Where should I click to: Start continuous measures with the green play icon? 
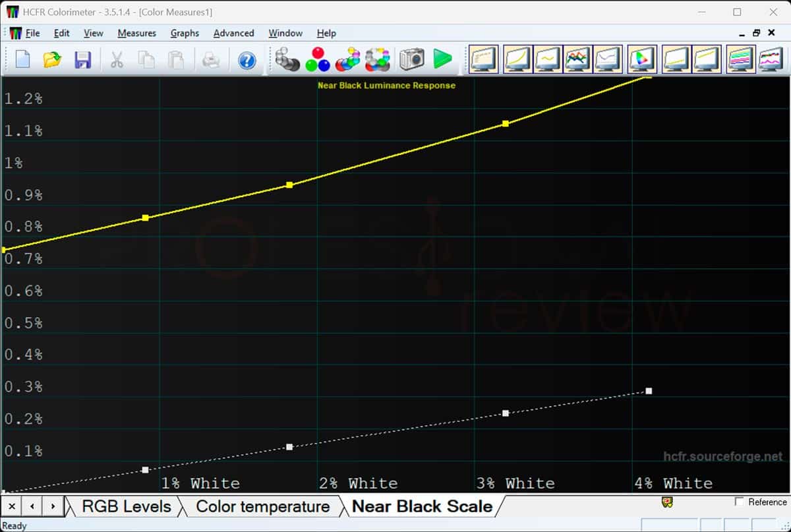[443, 59]
